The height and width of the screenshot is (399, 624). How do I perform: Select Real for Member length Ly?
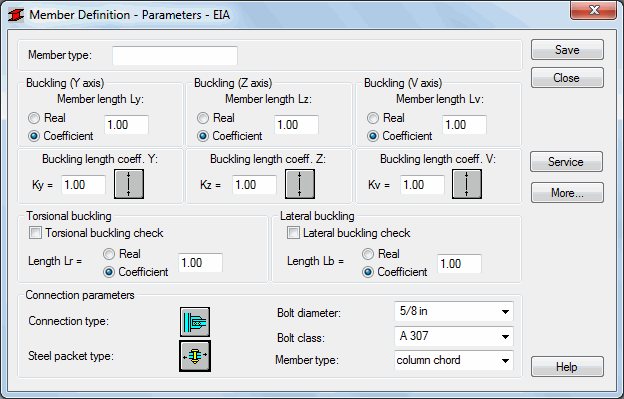(34, 118)
